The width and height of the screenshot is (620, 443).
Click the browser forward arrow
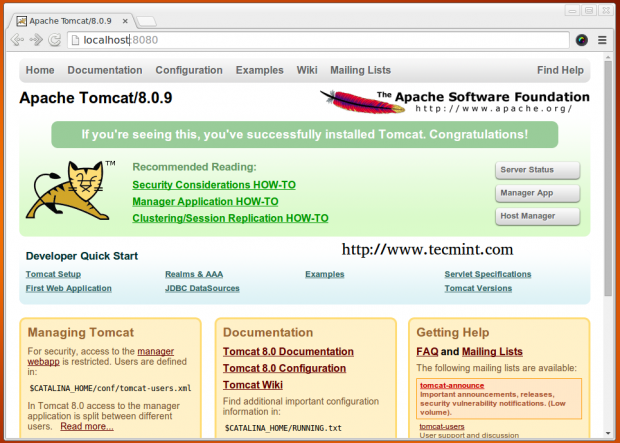pyautogui.click(x=36, y=40)
